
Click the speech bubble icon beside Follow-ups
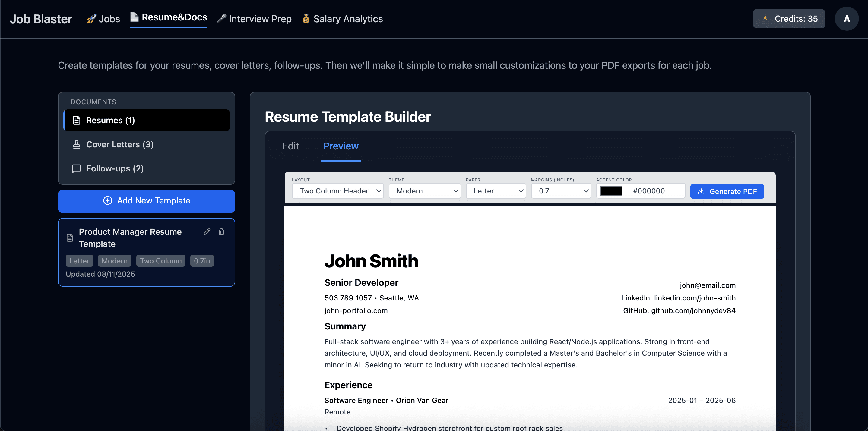pyautogui.click(x=76, y=168)
